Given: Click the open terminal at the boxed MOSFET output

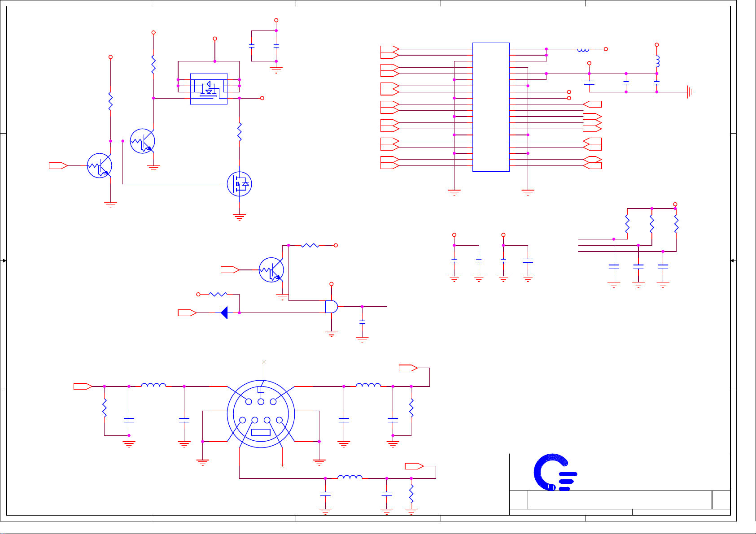Looking at the screenshot, I should 262,98.
